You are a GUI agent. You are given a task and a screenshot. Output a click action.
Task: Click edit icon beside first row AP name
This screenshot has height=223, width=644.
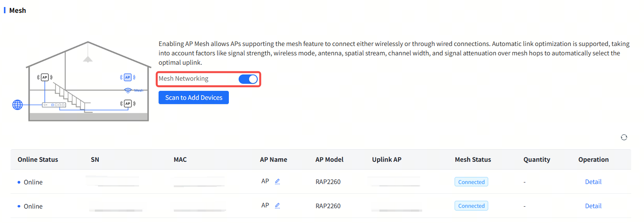[x=277, y=181]
